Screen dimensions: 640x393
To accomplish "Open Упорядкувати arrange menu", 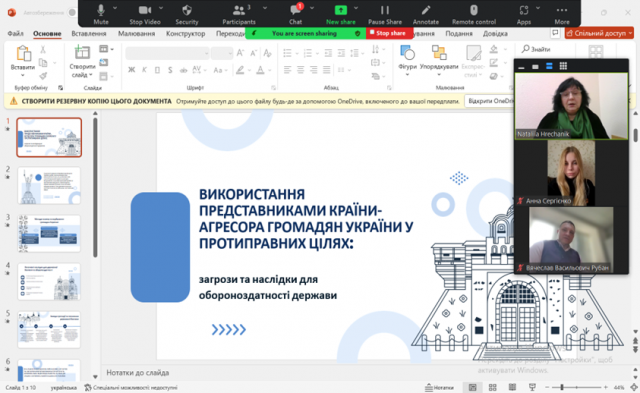I will point(439,60).
